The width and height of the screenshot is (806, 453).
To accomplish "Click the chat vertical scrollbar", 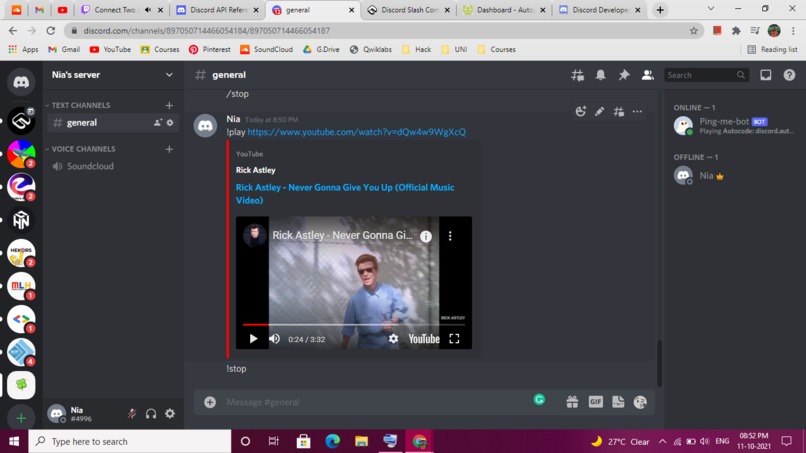I will click(x=659, y=363).
